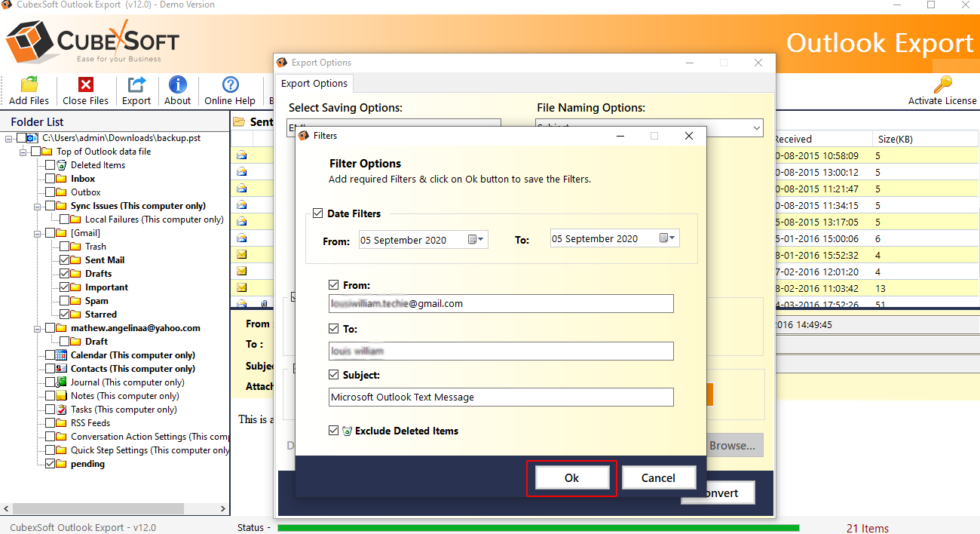The image size is (980, 534).
Task: Select the Local Failures folder in tree
Action: tap(155, 219)
